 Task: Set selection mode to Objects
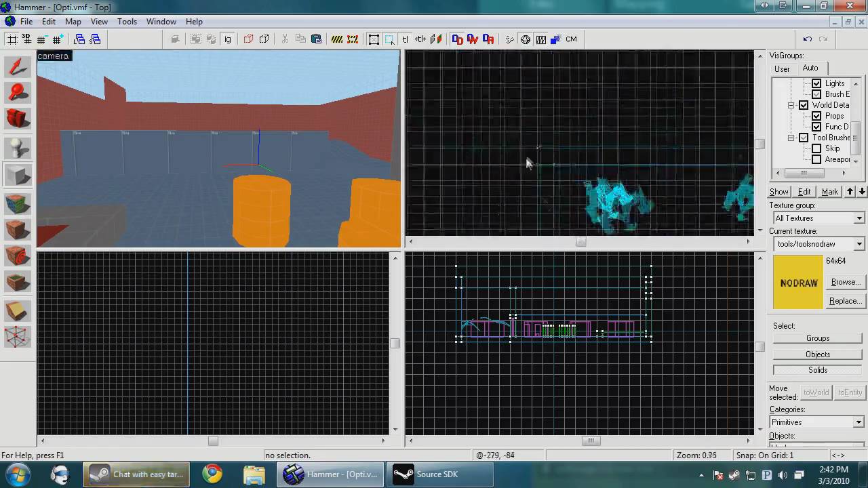(818, 354)
